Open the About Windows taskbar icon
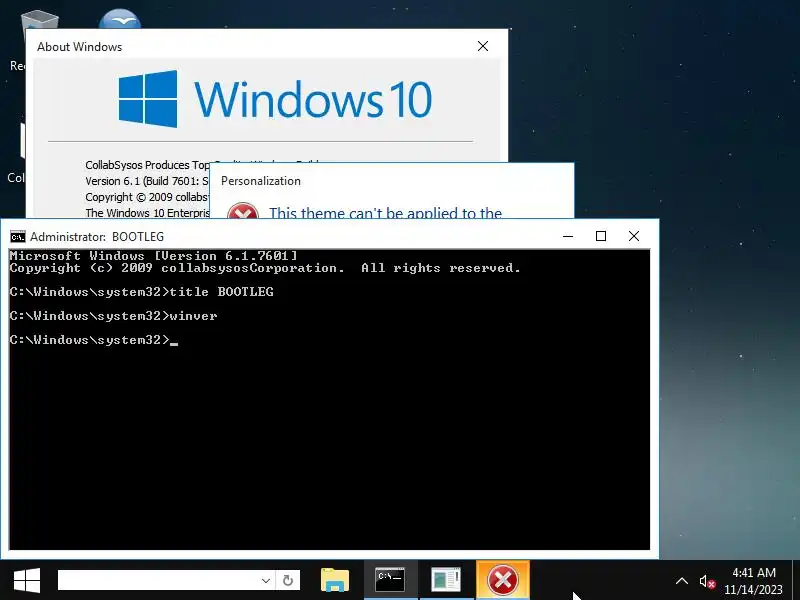Screen dimensions: 800x600 coord(446,580)
